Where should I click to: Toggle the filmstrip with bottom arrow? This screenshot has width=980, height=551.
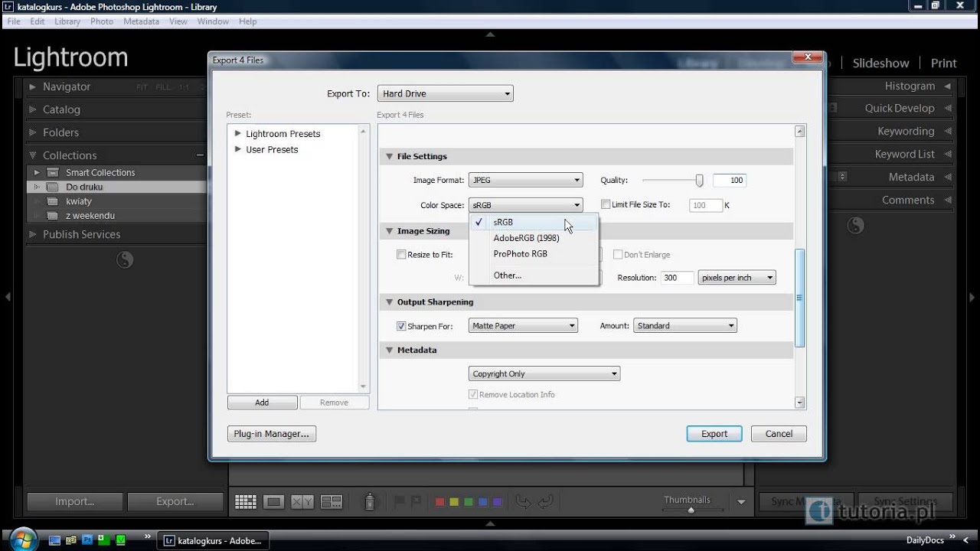click(x=490, y=523)
